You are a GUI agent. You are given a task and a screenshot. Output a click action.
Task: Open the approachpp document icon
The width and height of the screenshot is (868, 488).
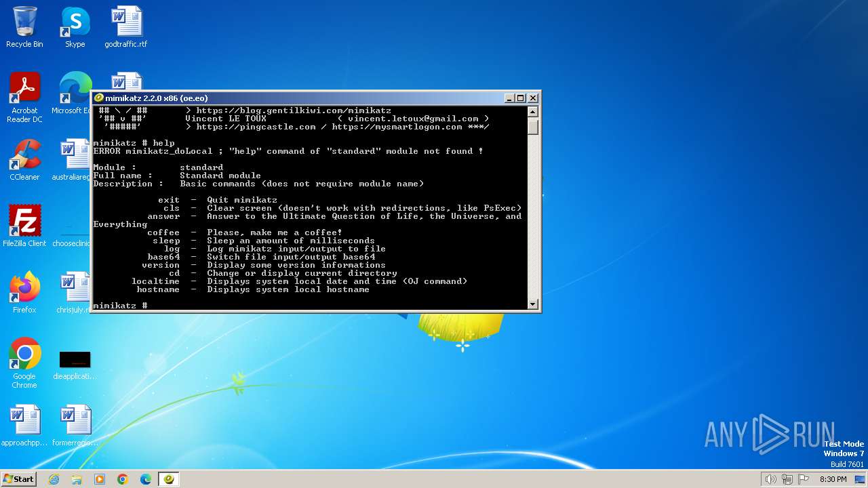[x=24, y=426]
